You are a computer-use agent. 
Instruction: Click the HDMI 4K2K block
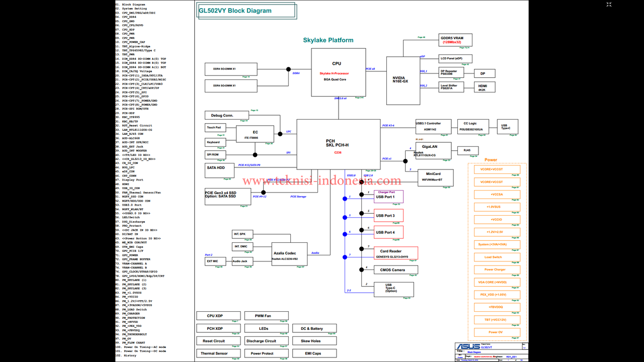pos(485,87)
